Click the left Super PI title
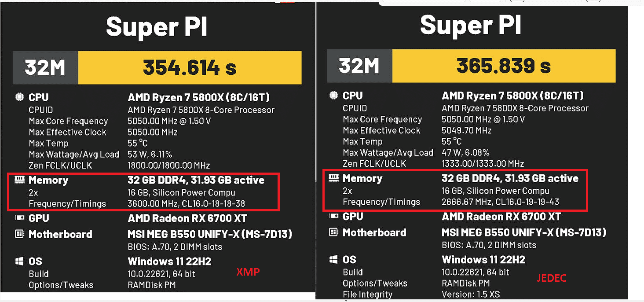644x302 pixels. [x=157, y=27]
